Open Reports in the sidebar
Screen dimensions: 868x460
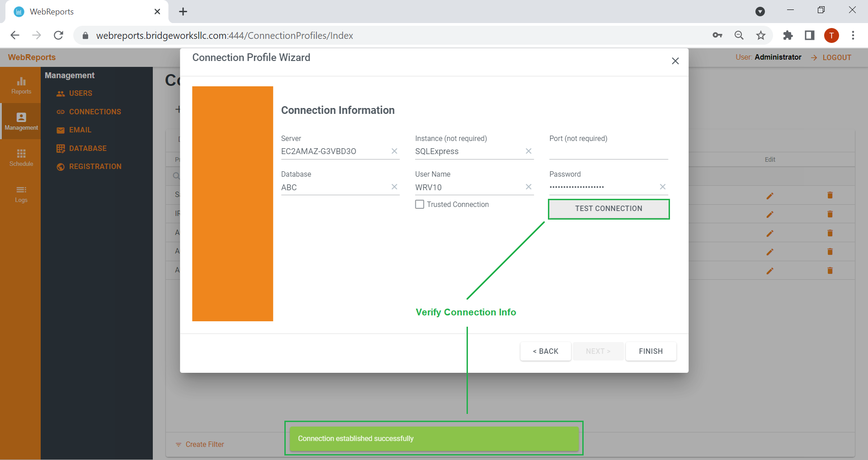click(x=21, y=85)
